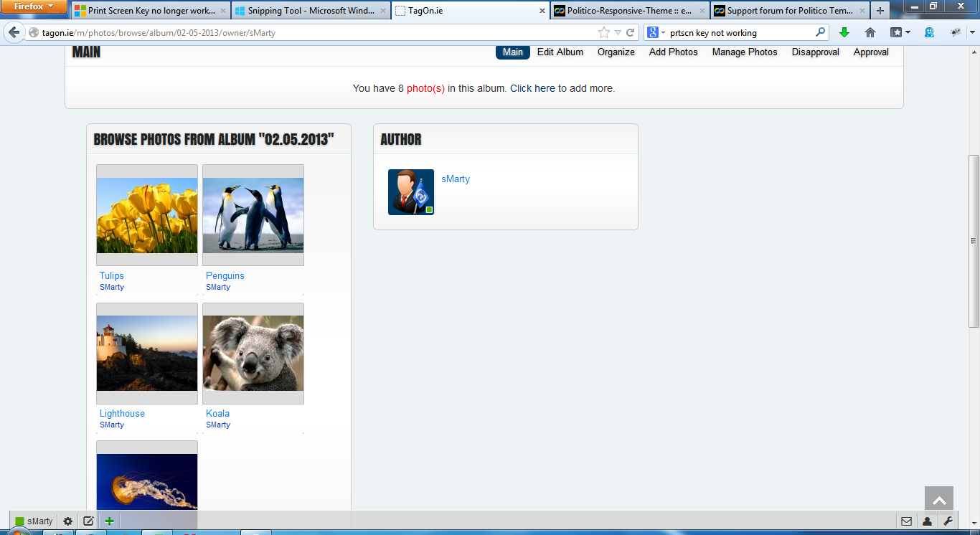980x535 pixels.
Task: Click SMarty owner link under Koala
Action: [218, 425]
